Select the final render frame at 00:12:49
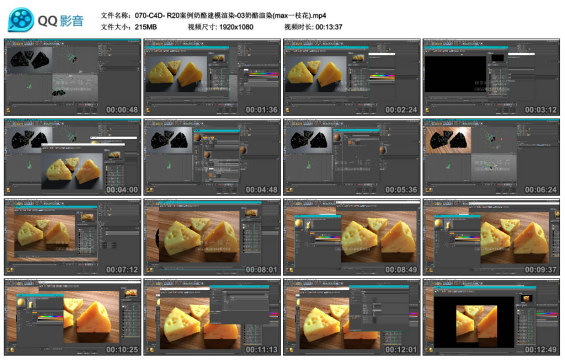Screen dimensions: 565x360 pyautogui.click(x=491, y=317)
